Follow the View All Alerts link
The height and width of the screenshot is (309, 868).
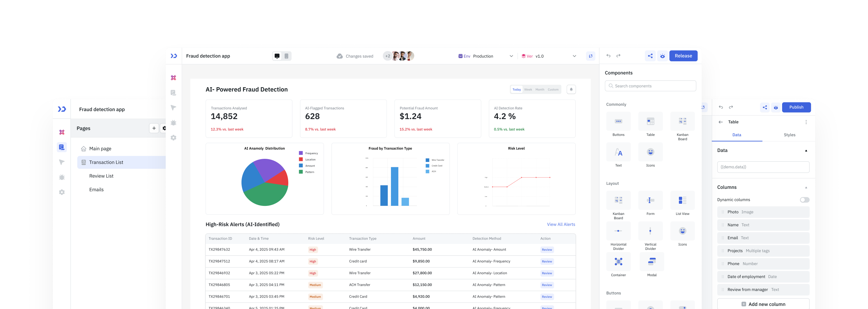pyautogui.click(x=561, y=224)
